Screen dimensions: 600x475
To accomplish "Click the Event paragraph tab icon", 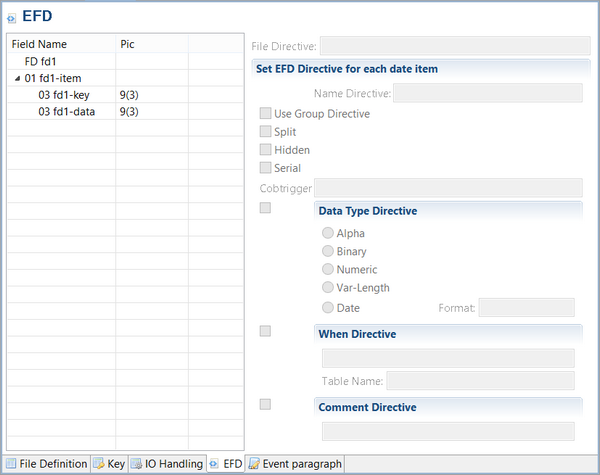I will [254, 464].
